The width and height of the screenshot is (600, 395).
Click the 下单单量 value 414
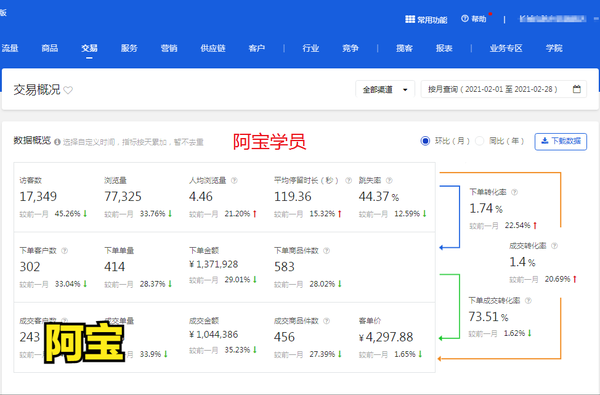pos(114,267)
